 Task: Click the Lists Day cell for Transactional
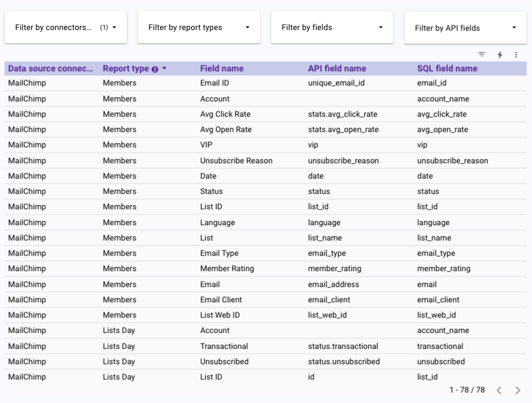(x=119, y=346)
